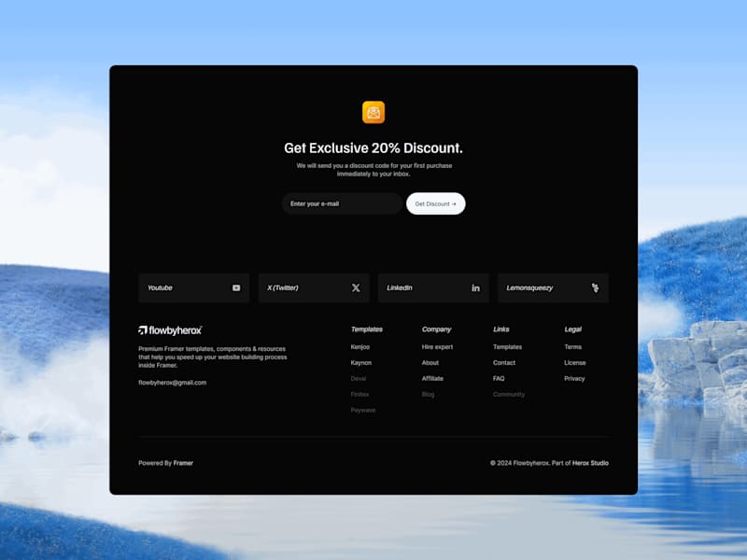Open the Community link
The image size is (747, 560).
509,394
